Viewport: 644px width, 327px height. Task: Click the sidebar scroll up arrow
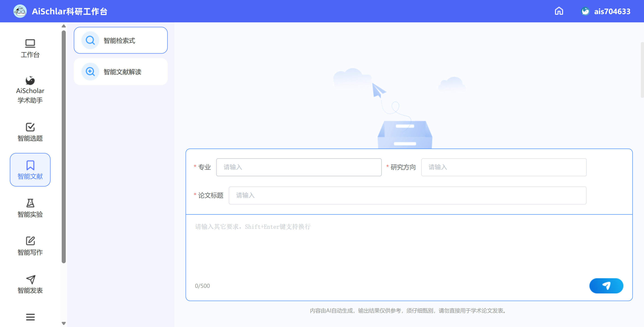64,26
